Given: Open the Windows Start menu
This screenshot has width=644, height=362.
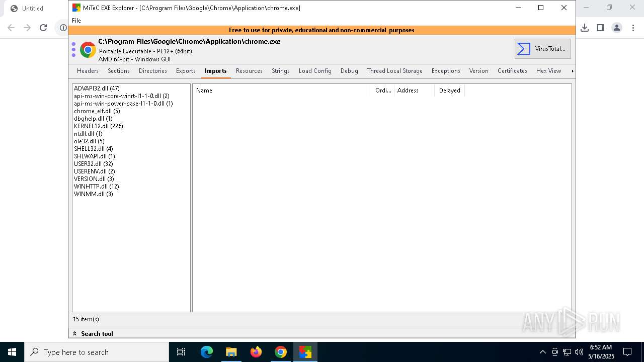Looking at the screenshot, I should 12,352.
